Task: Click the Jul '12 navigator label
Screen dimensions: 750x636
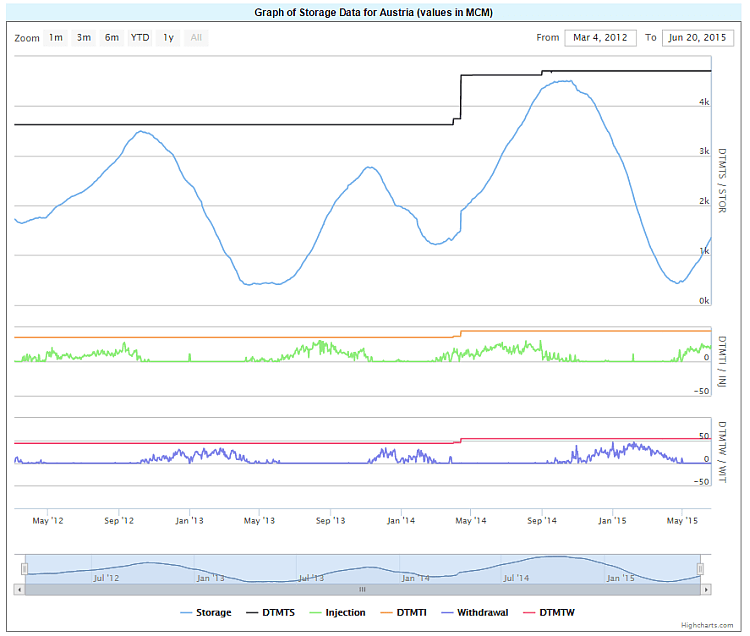Action: (106, 578)
